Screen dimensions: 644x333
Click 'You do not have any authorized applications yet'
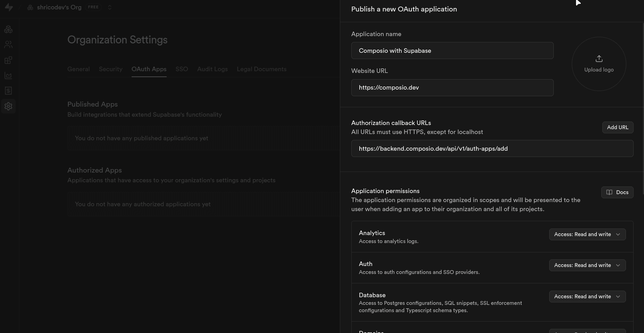click(143, 204)
